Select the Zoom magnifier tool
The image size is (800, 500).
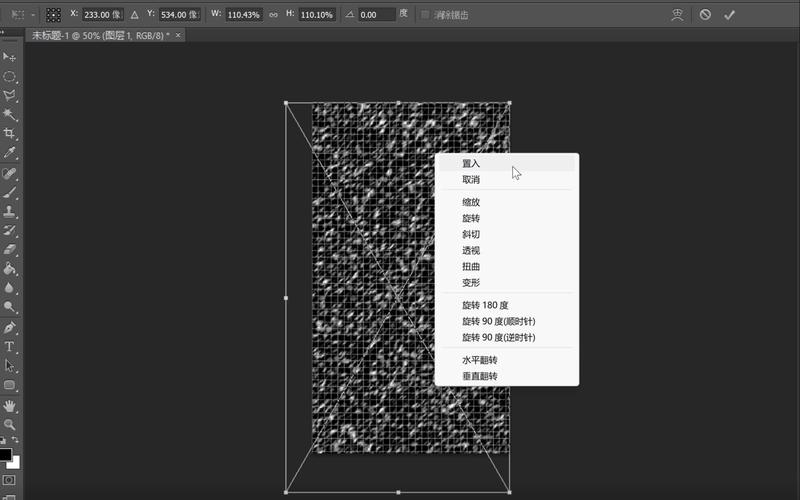[x=9, y=424]
